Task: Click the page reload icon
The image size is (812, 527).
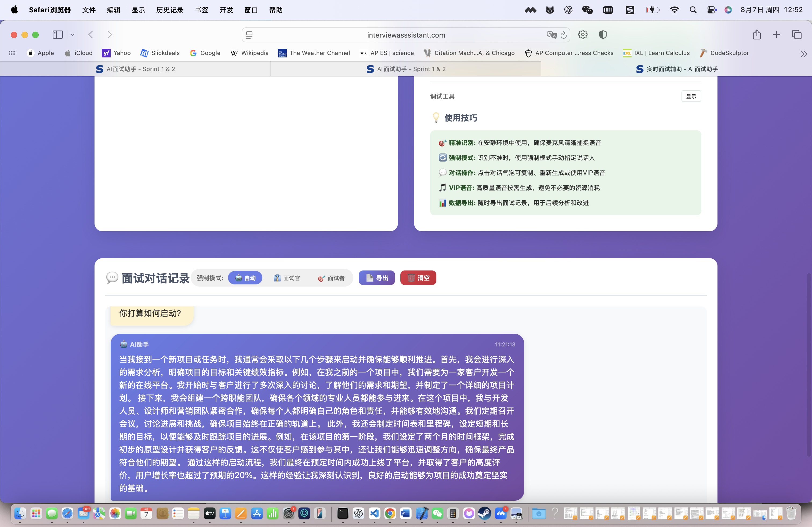Action: (564, 35)
